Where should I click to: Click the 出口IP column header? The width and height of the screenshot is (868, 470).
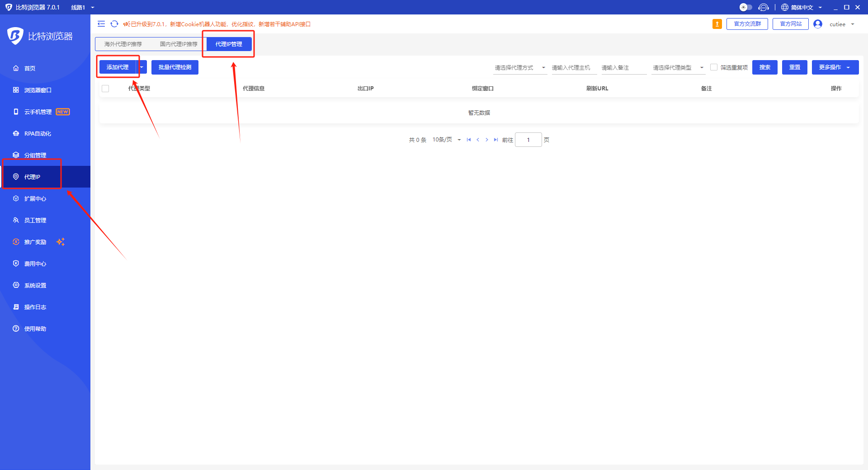tap(365, 89)
